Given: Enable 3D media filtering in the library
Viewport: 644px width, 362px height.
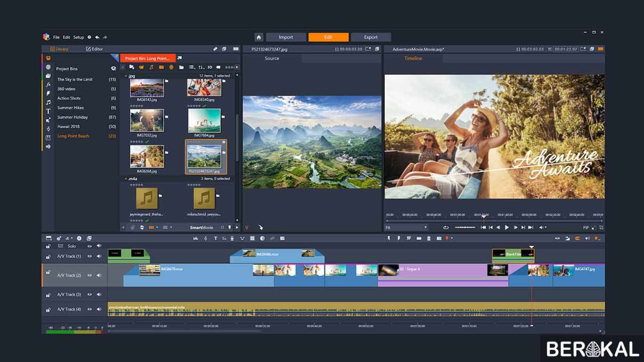Looking at the screenshot, I should coord(209,67).
